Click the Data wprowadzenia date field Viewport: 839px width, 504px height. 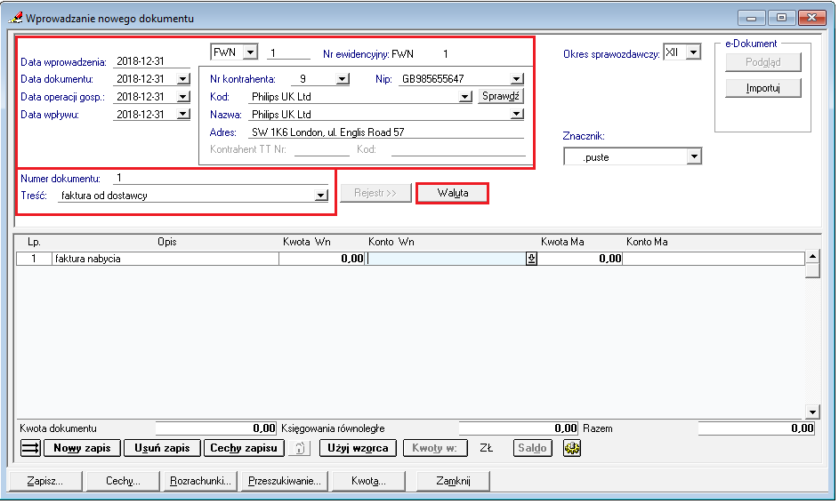(x=151, y=61)
